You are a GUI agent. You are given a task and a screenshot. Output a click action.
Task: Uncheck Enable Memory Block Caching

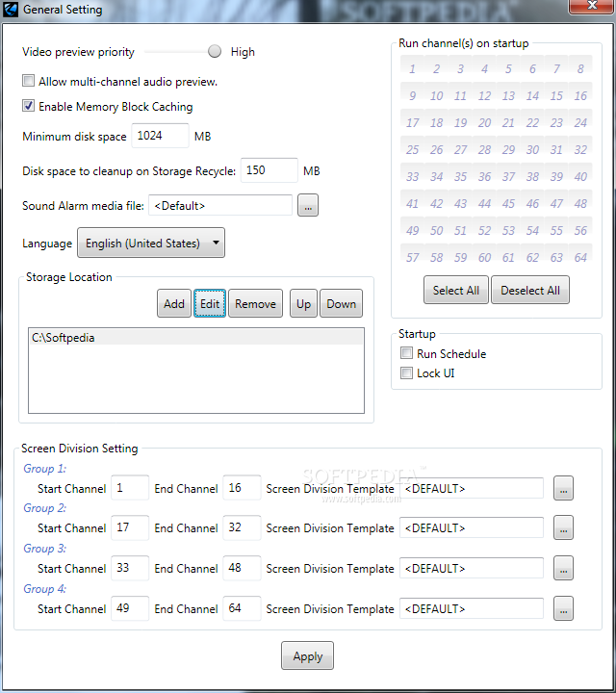28,106
